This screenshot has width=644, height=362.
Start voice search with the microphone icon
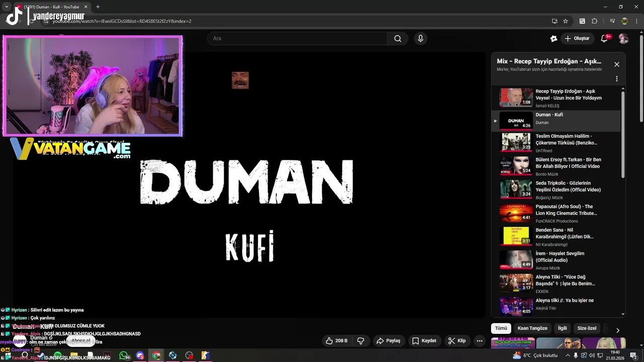tap(421, 39)
